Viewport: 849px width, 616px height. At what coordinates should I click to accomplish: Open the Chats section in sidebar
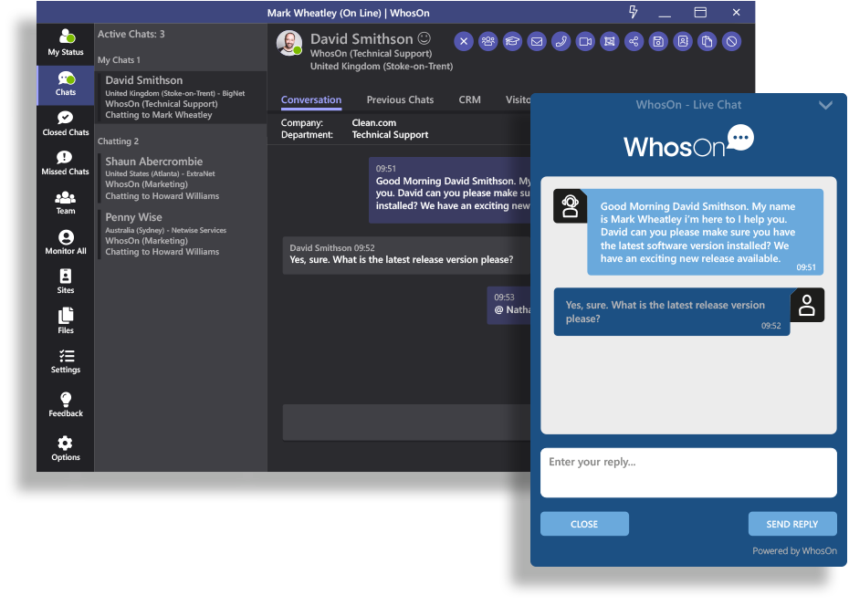click(x=66, y=84)
